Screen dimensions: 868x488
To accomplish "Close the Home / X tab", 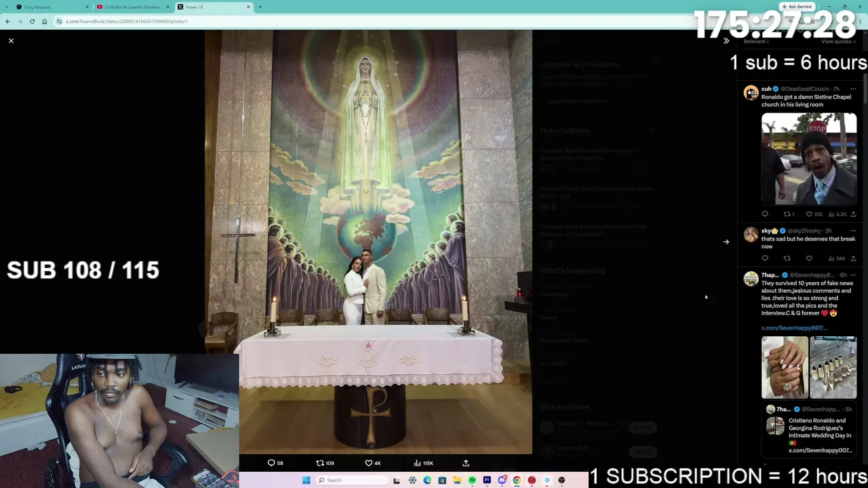I will coord(248,7).
